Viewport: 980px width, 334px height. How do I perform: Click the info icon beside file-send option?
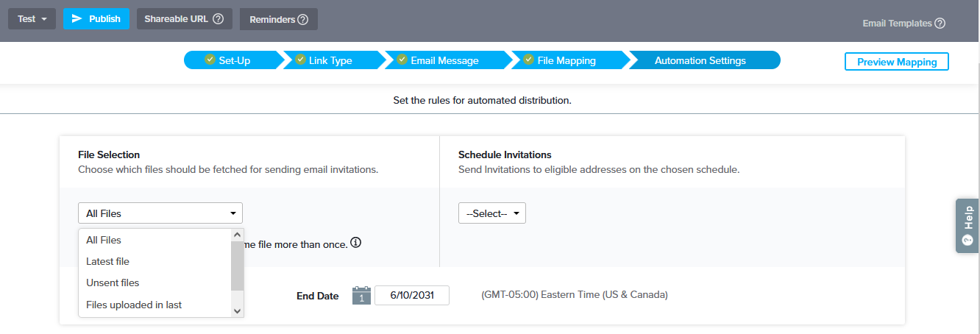[x=356, y=243]
